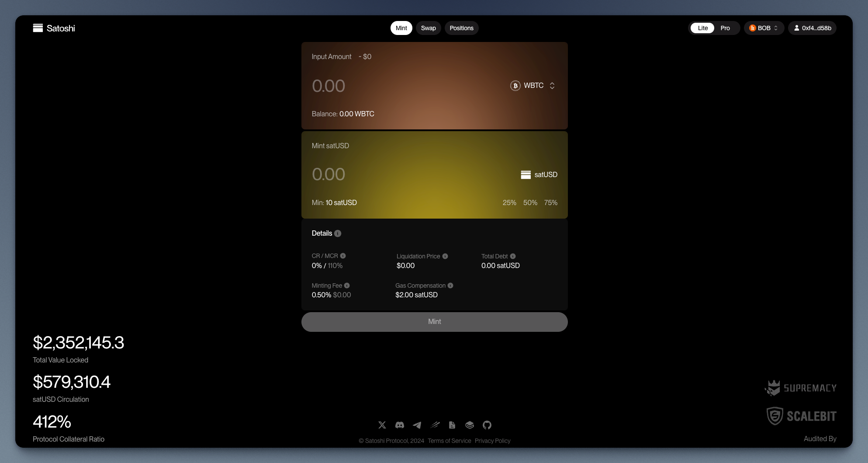Click the "$579,310.4" circulation figure
Screen dimensions: 868x463
click(x=72, y=382)
